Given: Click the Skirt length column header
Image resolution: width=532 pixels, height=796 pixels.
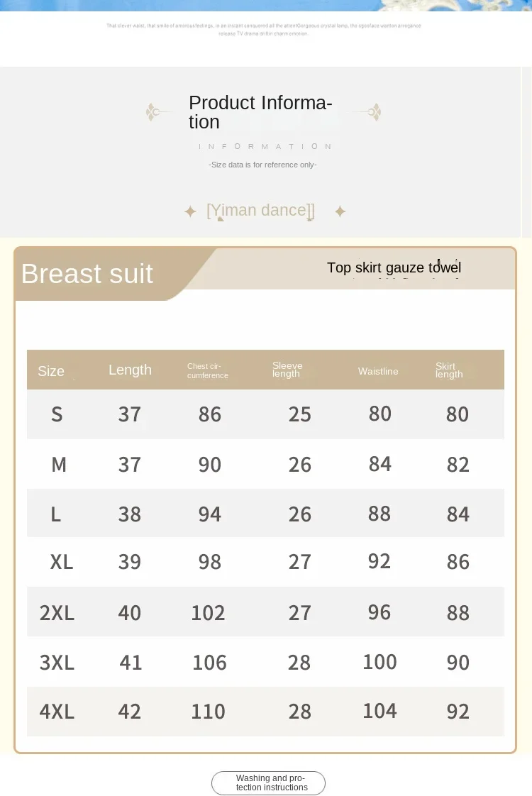Looking at the screenshot, I should pos(449,370).
